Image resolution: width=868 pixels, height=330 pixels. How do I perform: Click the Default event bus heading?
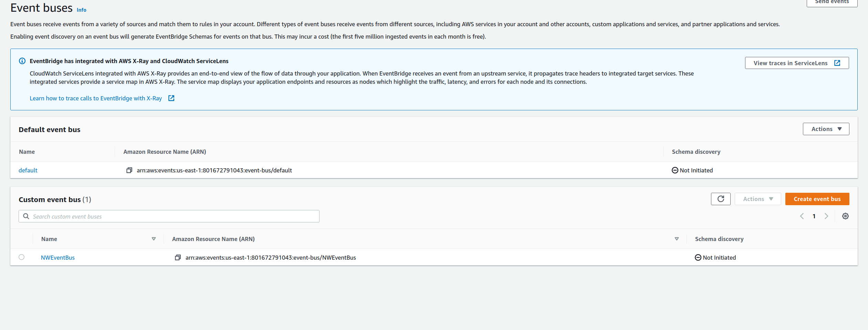tap(50, 130)
